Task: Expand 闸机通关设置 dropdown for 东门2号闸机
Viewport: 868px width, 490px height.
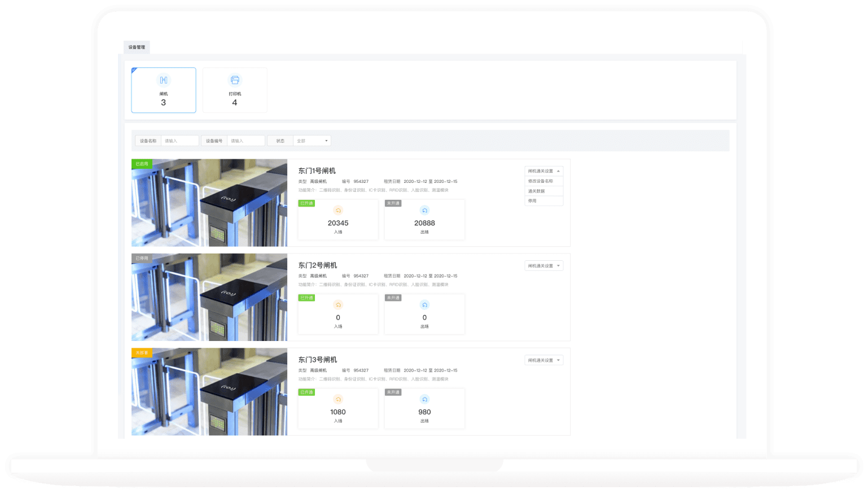Action: [543, 266]
